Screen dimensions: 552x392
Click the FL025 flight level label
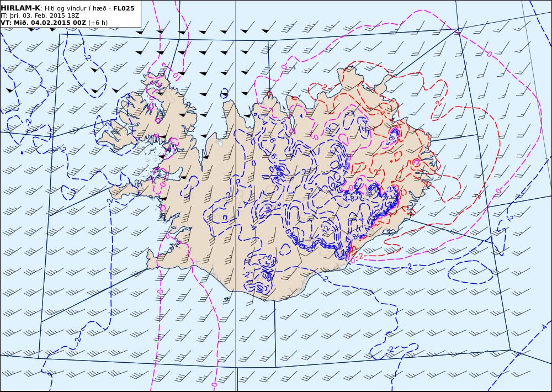pos(124,8)
